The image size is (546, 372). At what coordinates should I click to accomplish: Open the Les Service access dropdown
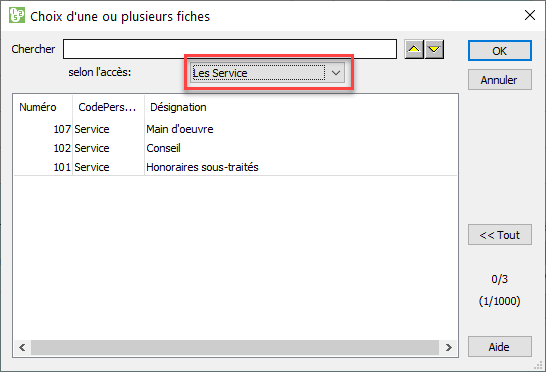[267, 73]
